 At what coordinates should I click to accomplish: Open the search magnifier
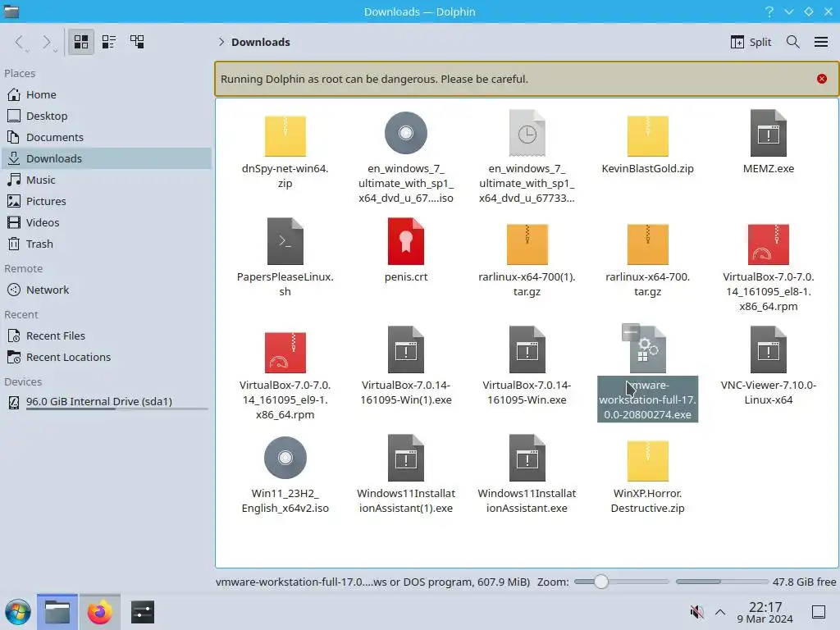coord(793,42)
